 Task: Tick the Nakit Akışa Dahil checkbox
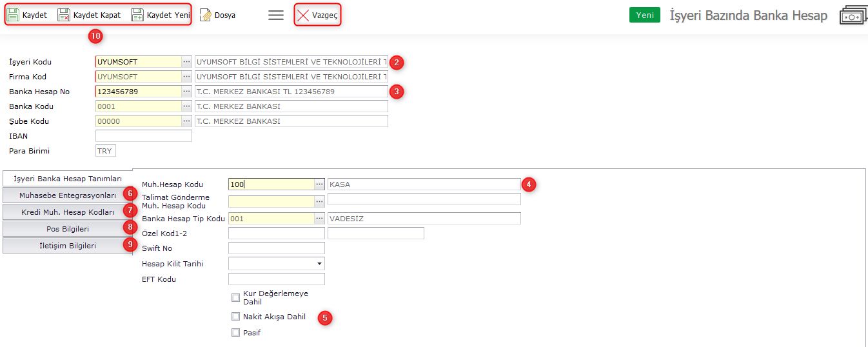coord(235,317)
